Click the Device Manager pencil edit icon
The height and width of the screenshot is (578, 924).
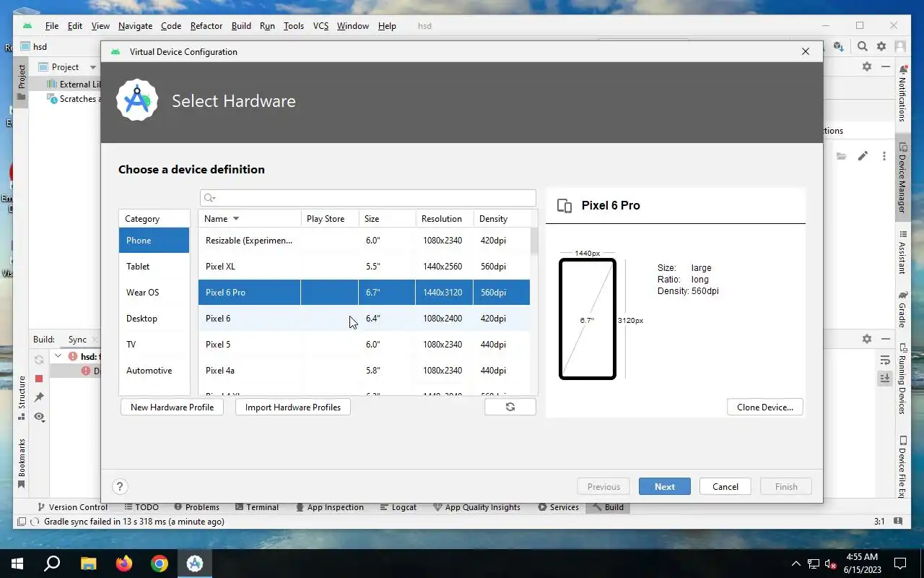coord(863,156)
